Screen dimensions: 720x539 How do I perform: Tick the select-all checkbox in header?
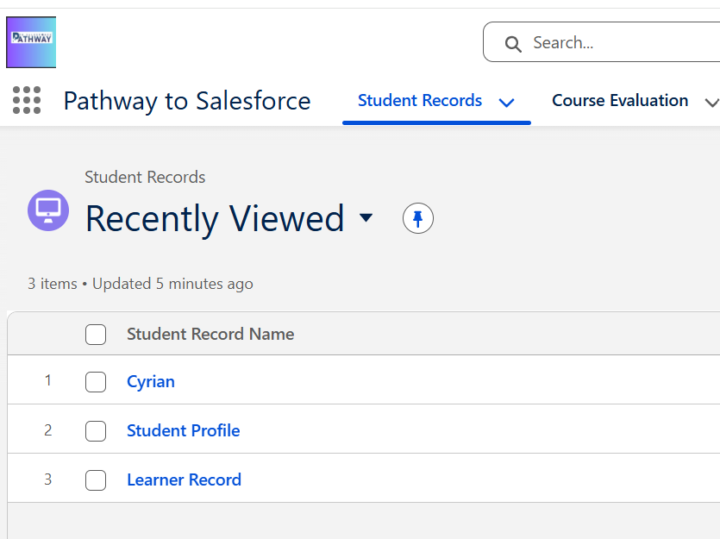pos(96,334)
